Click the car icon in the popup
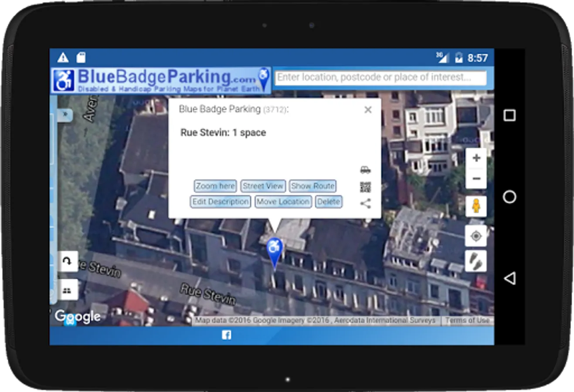This screenshot has height=392, width=574. tap(365, 170)
